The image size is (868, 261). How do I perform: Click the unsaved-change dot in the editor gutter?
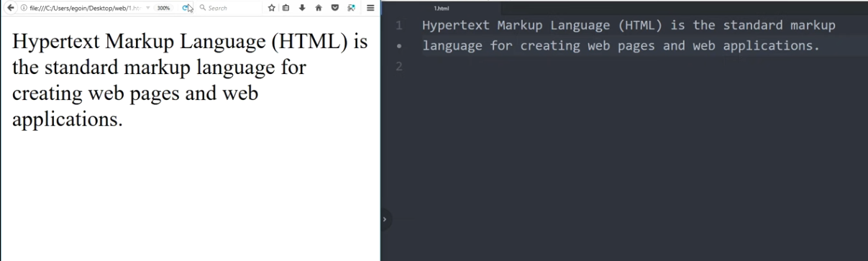(x=398, y=47)
